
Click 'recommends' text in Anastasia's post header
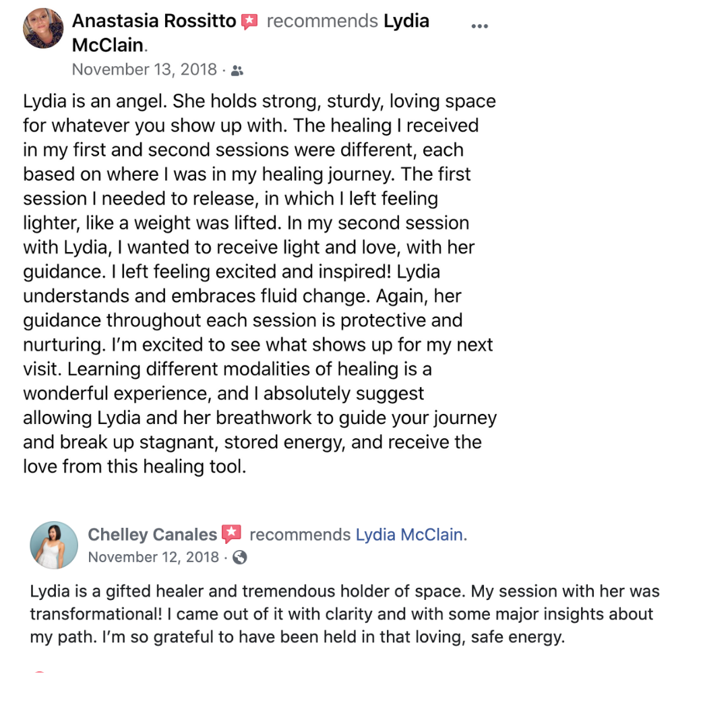[x=322, y=21]
